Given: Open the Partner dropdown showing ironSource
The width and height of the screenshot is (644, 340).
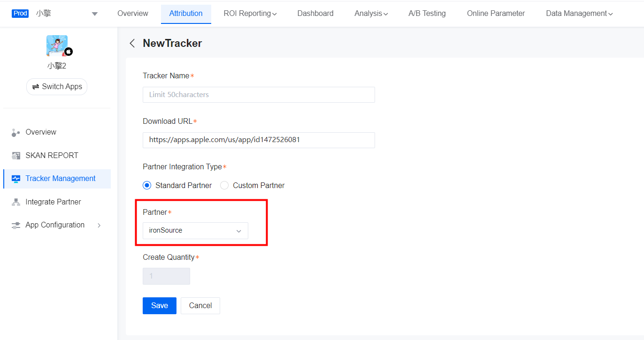Looking at the screenshot, I should click(195, 230).
